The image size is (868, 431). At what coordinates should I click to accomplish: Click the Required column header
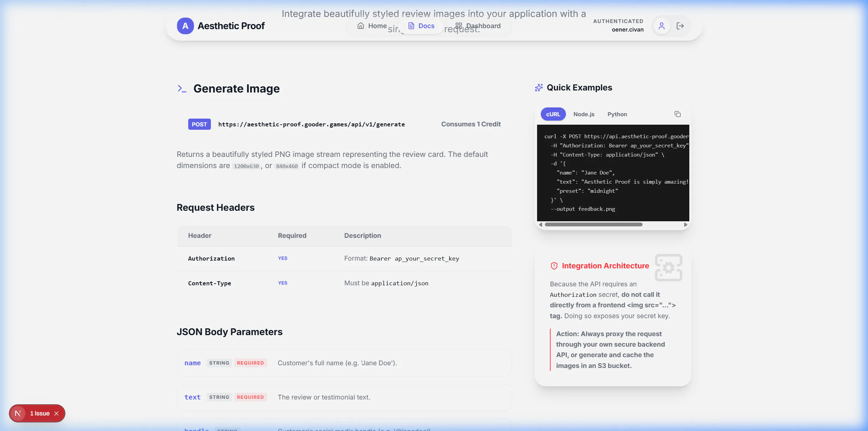click(292, 235)
